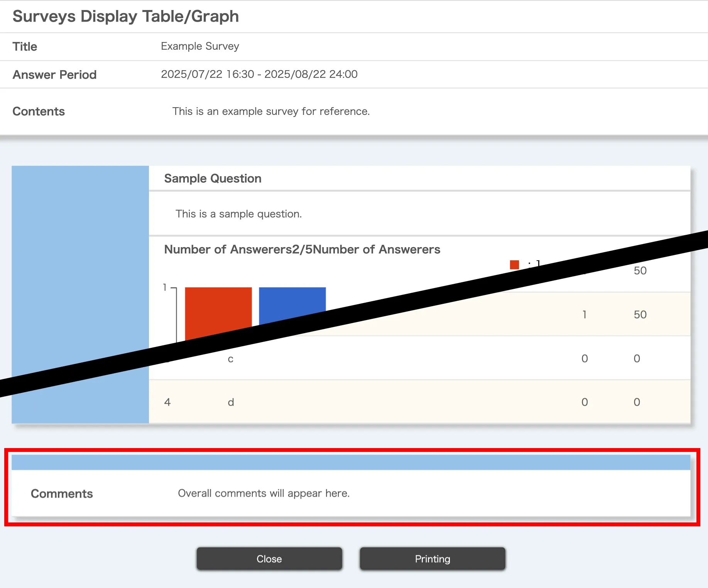Click row number 4 in the table
The image size is (708, 588).
point(167,402)
